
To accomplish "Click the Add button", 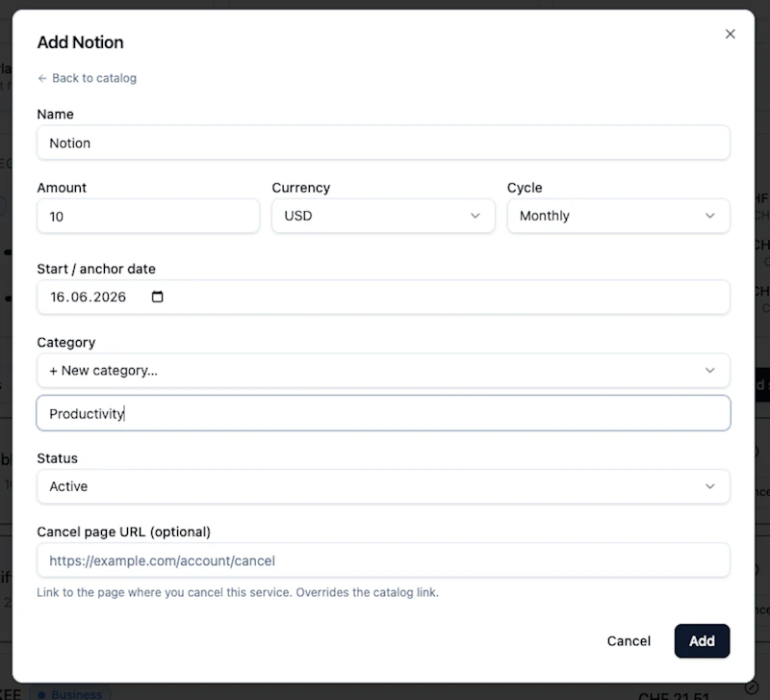I will (702, 641).
